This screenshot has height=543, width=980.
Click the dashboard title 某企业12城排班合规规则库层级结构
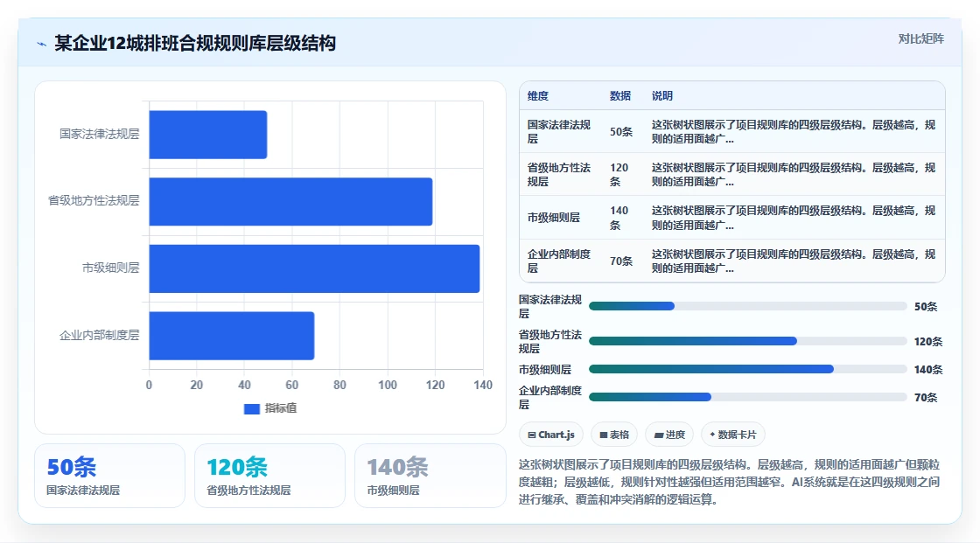(195, 43)
